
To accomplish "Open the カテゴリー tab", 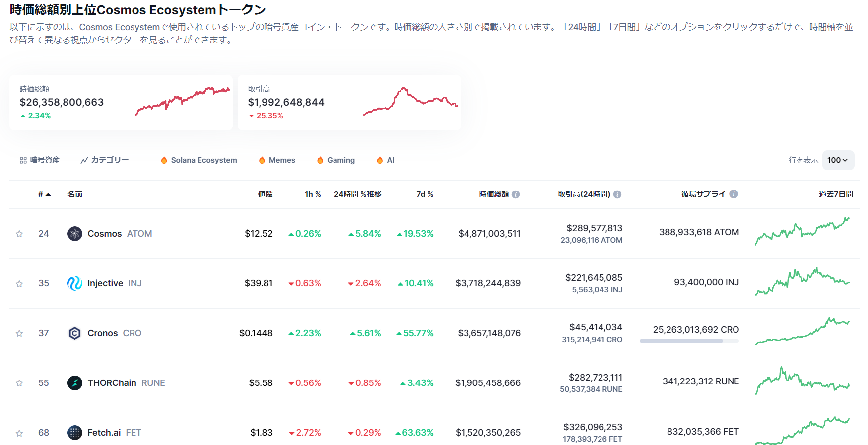I will point(105,160).
